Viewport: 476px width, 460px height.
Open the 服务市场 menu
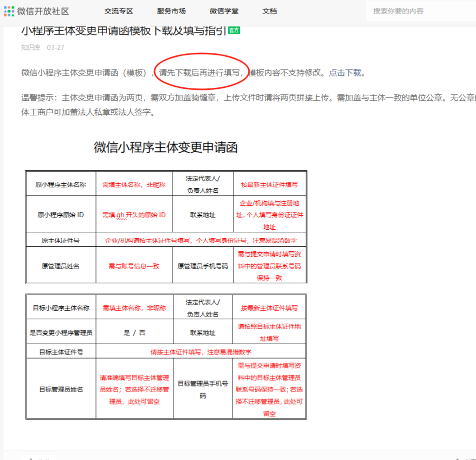coord(171,11)
